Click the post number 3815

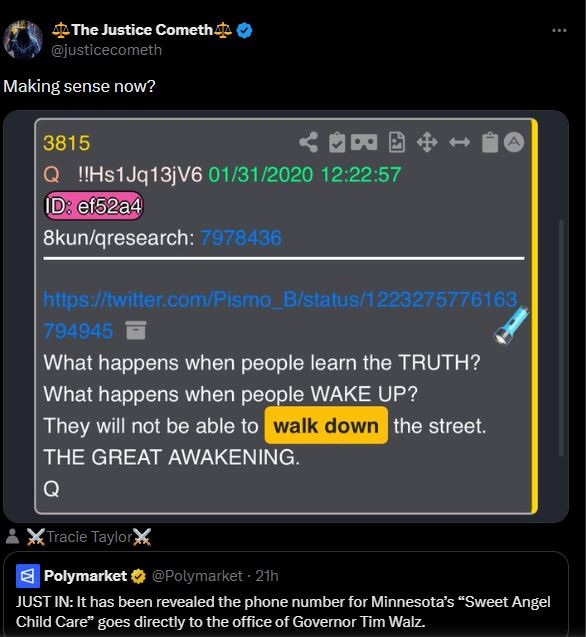coord(66,143)
